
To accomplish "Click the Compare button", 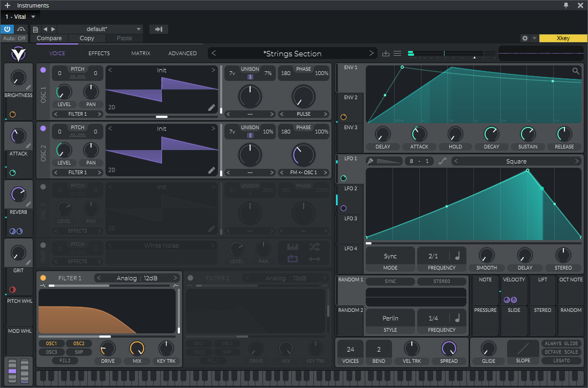I will [49, 39].
